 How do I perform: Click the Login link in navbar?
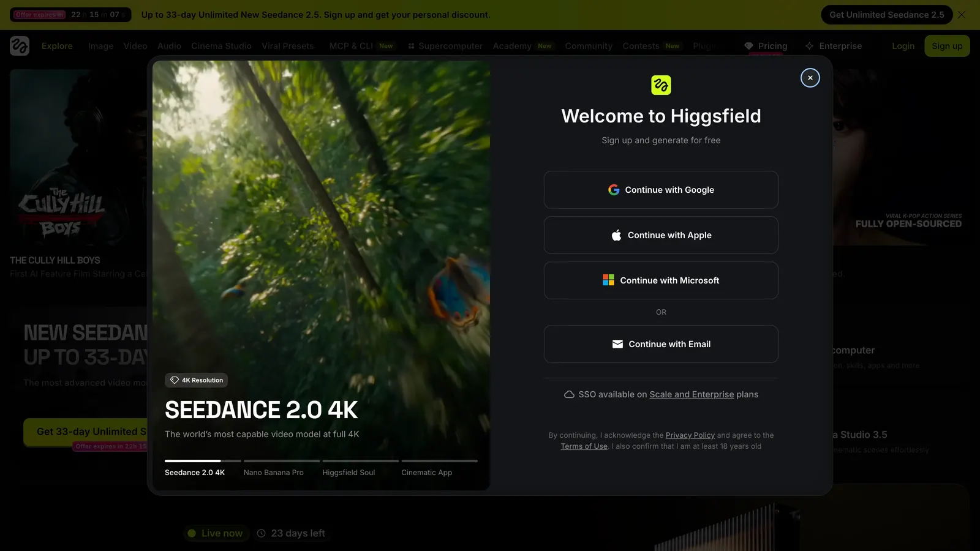903,46
